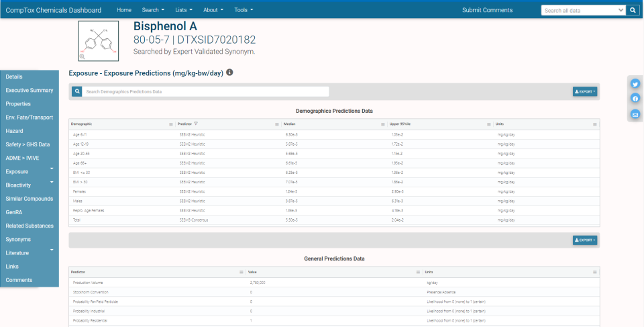The height and width of the screenshot is (327, 644).
Task: Click the Submit Comments link
Action: pyautogui.click(x=487, y=10)
